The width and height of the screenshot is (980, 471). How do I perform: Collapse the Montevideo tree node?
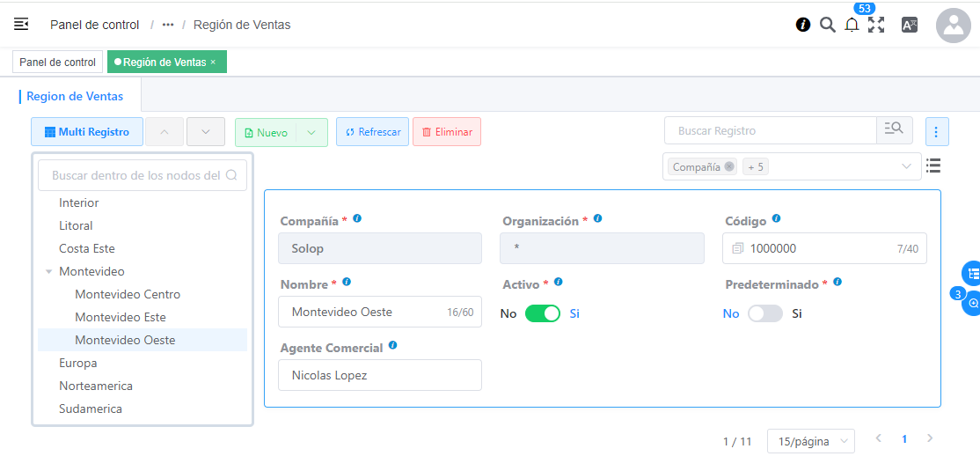tap(49, 272)
